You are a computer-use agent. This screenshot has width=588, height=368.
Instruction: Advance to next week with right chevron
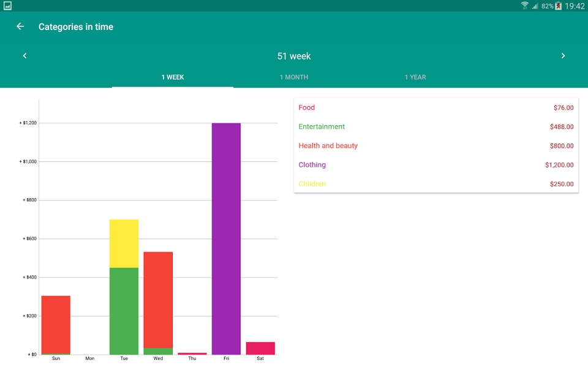(563, 56)
